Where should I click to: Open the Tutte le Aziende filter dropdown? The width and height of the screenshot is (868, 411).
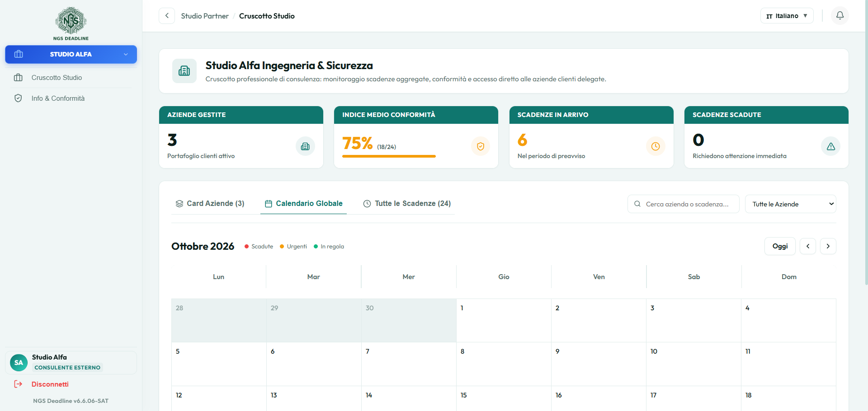[791, 204]
